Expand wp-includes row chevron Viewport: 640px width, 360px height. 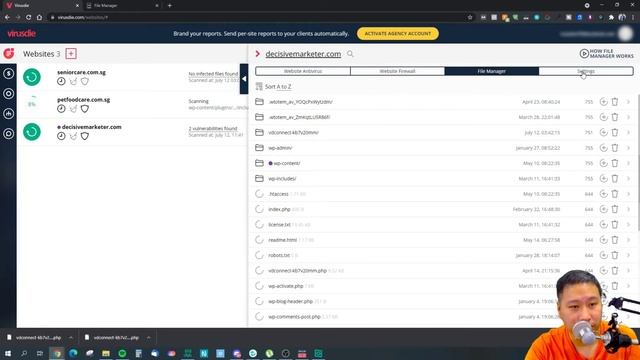pyautogui.click(x=629, y=178)
